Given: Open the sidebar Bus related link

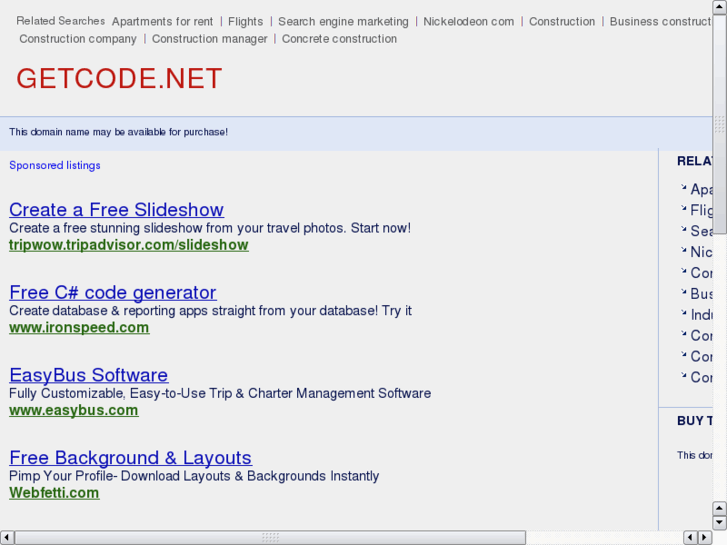Looking at the screenshot, I should click(701, 294).
